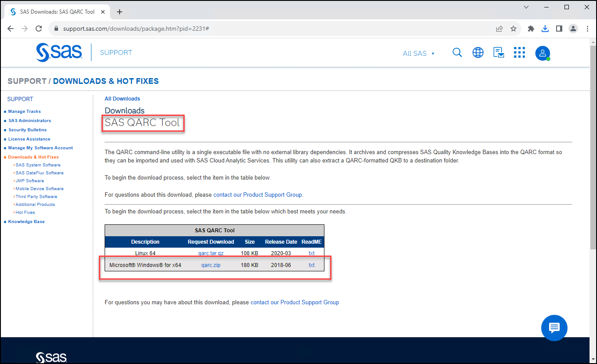Select the globe language icon
The image size is (597, 364).
click(x=478, y=52)
